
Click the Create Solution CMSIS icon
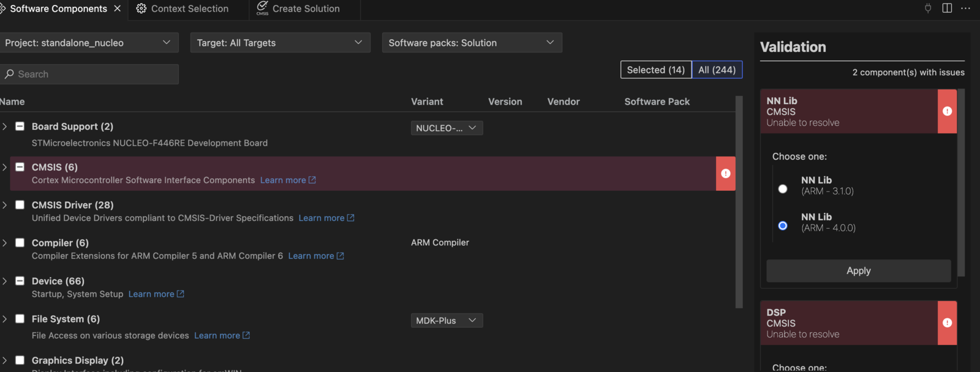[x=262, y=8]
